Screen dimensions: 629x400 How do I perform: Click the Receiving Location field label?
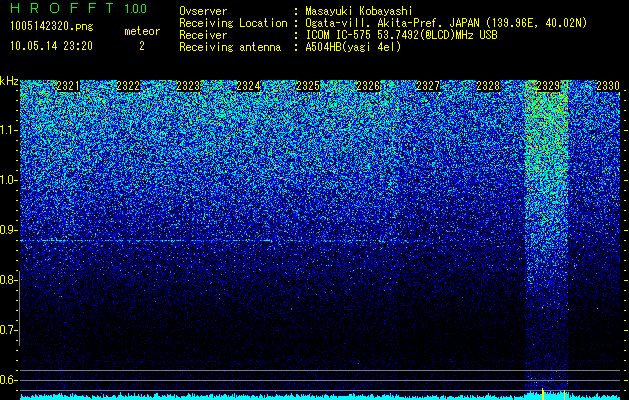[x=233, y=23]
